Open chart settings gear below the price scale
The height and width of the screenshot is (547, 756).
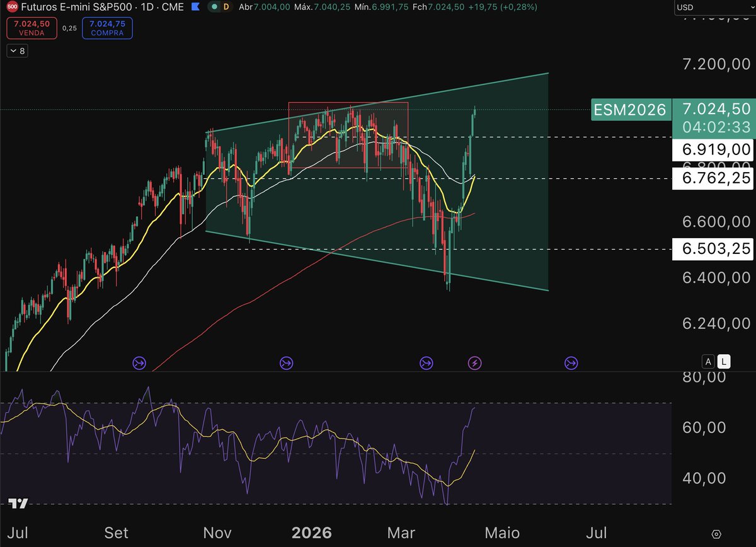point(716,534)
